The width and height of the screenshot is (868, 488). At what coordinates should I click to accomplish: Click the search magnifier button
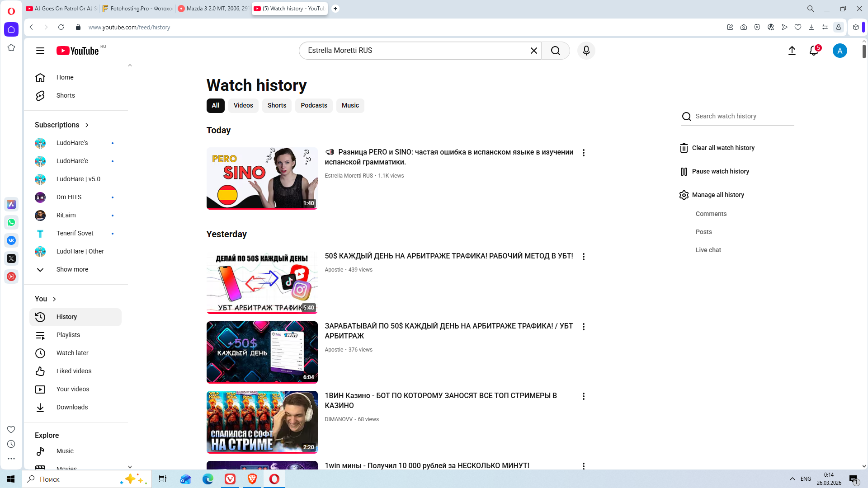coord(555,51)
